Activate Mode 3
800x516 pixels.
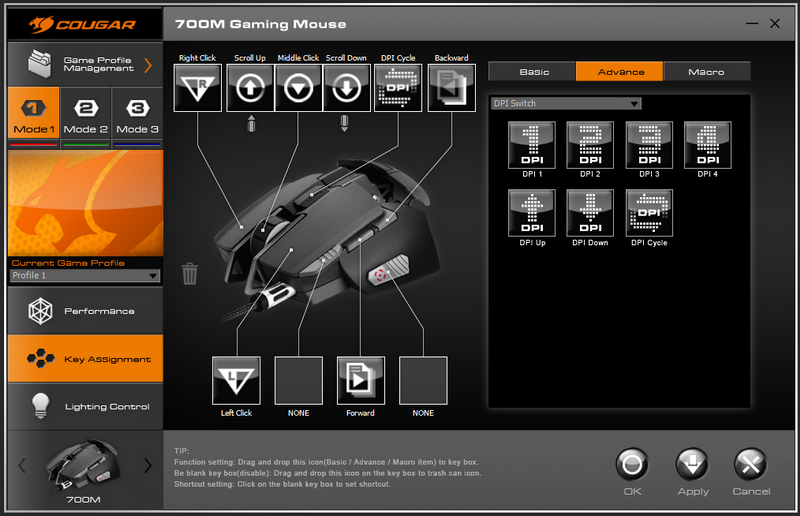pyautogui.click(x=137, y=112)
